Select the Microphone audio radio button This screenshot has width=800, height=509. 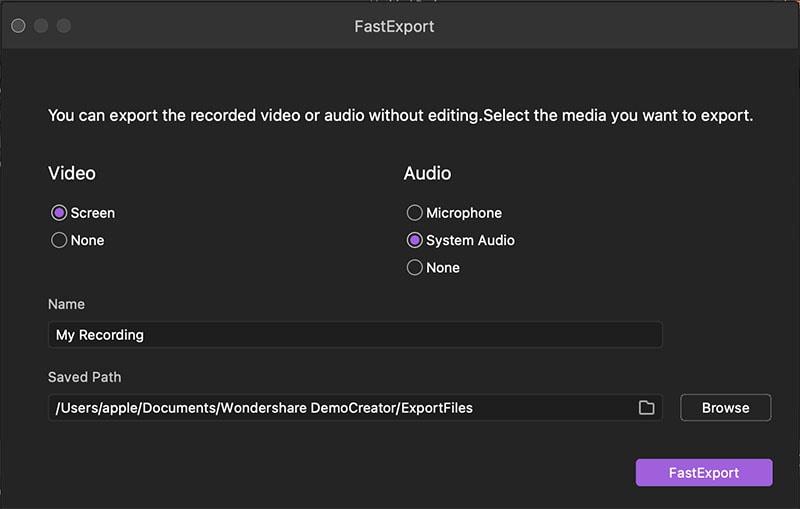414,213
